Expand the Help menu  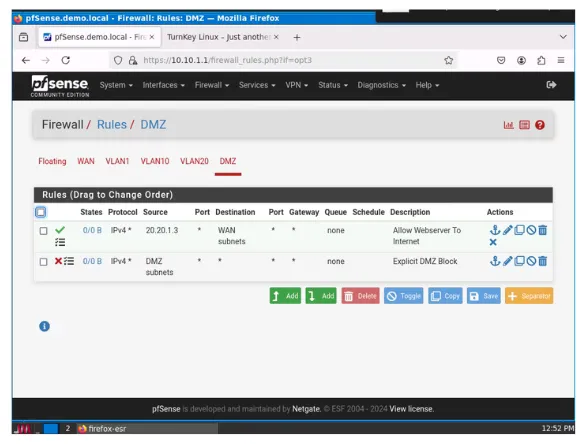tap(427, 85)
